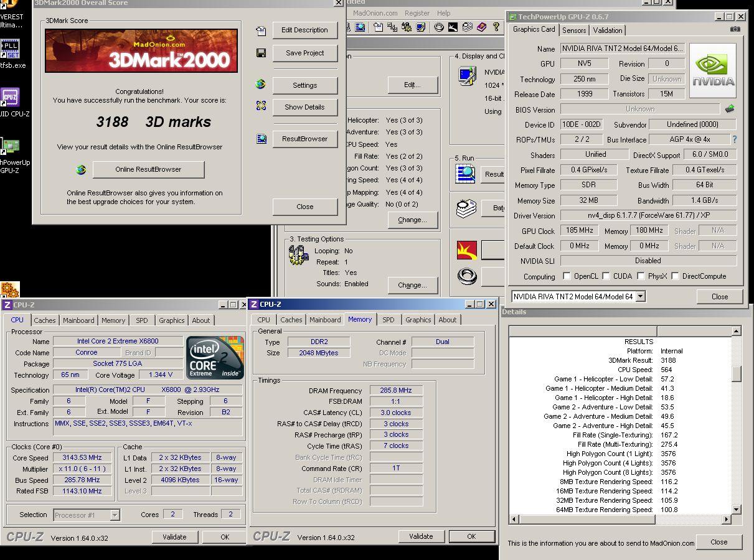Enable PhysX checkbox in GPU-Z
The height and width of the screenshot is (560, 754).
pos(640,276)
